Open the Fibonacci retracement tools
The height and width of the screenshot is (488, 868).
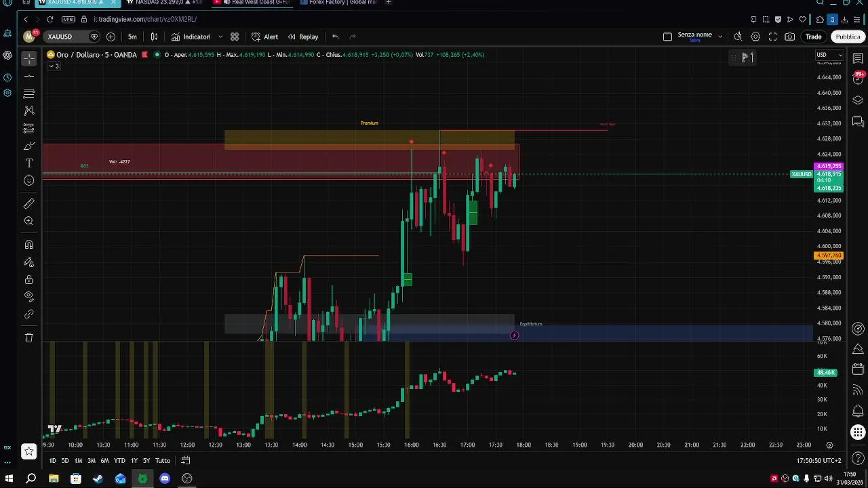(28, 94)
